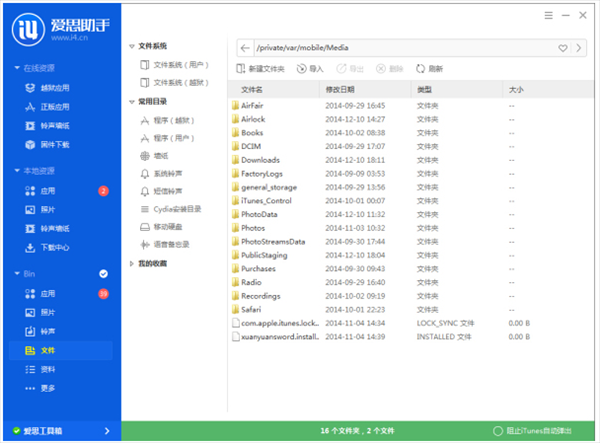The image size is (600, 443).
Task: Open 越狱应用 in online resources
Action: pos(47,88)
